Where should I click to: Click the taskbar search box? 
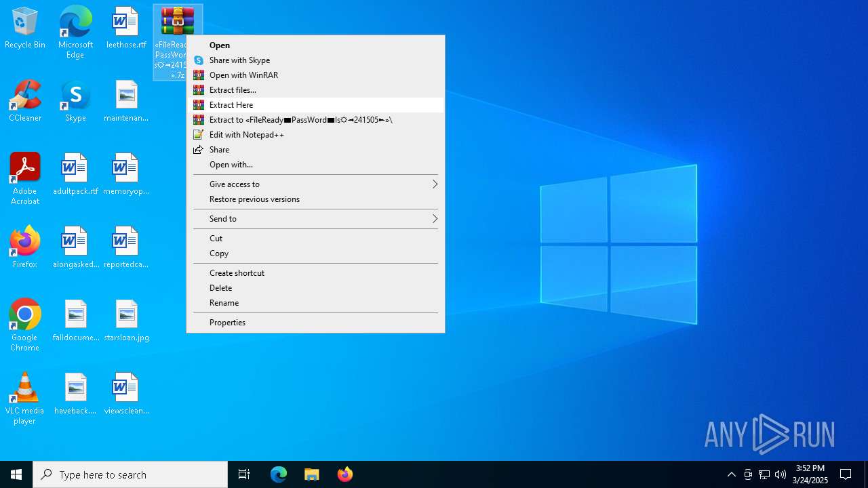coord(130,474)
